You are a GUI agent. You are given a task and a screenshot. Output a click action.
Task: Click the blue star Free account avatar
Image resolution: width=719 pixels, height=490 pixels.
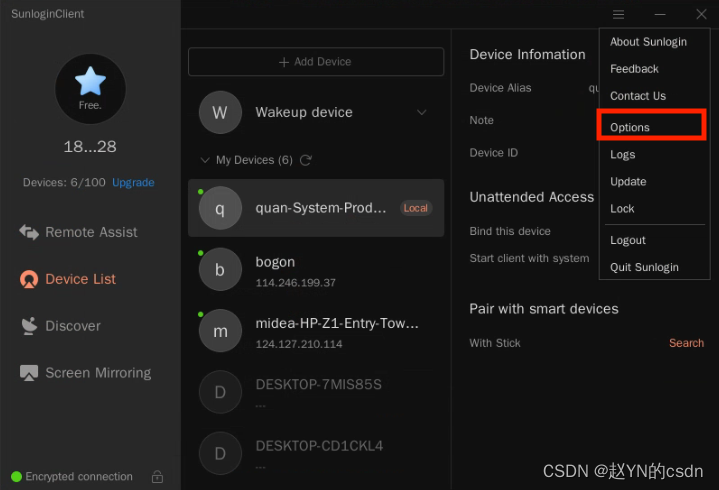tap(90, 88)
